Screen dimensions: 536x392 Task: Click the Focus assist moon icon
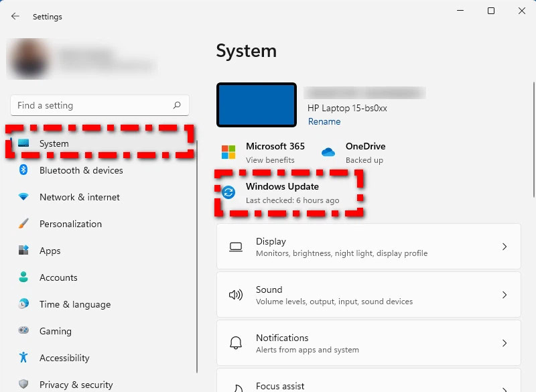tap(238, 388)
